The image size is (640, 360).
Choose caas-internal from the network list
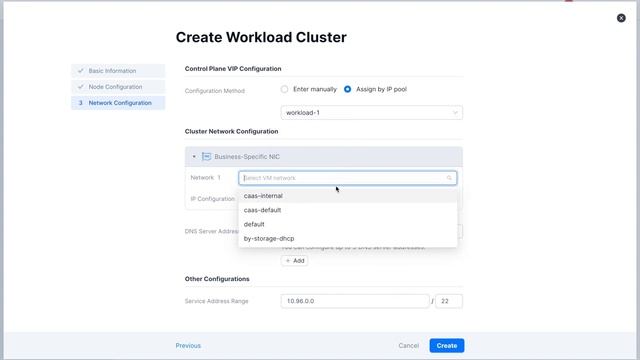click(x=347, y=196)
